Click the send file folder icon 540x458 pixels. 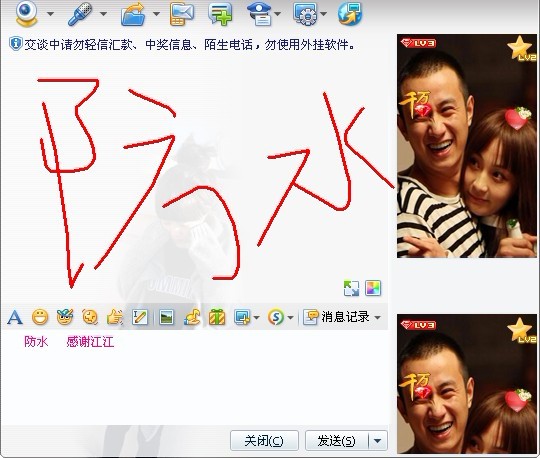(x=133, y=14)
